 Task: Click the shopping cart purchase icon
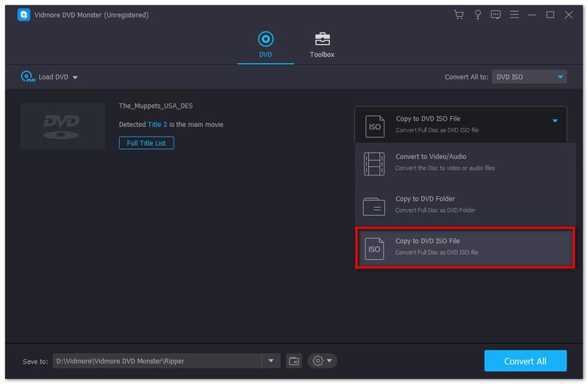(x=459, y=15)
